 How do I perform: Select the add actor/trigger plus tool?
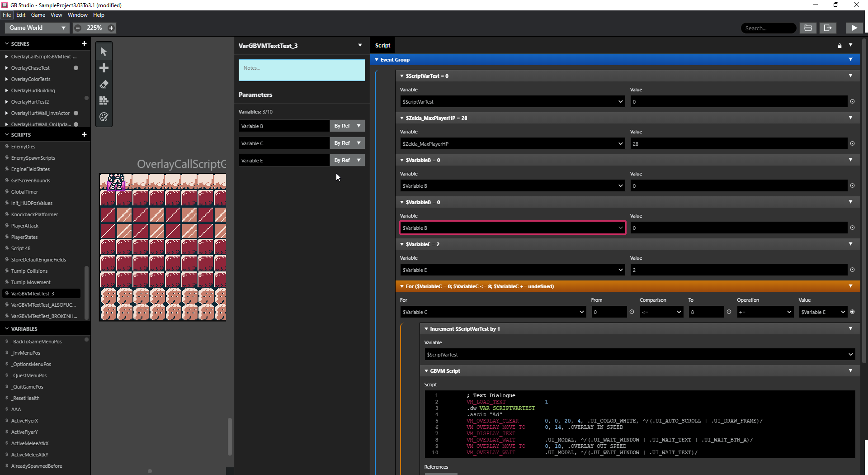pyautogui.click(x=104, y=68)
